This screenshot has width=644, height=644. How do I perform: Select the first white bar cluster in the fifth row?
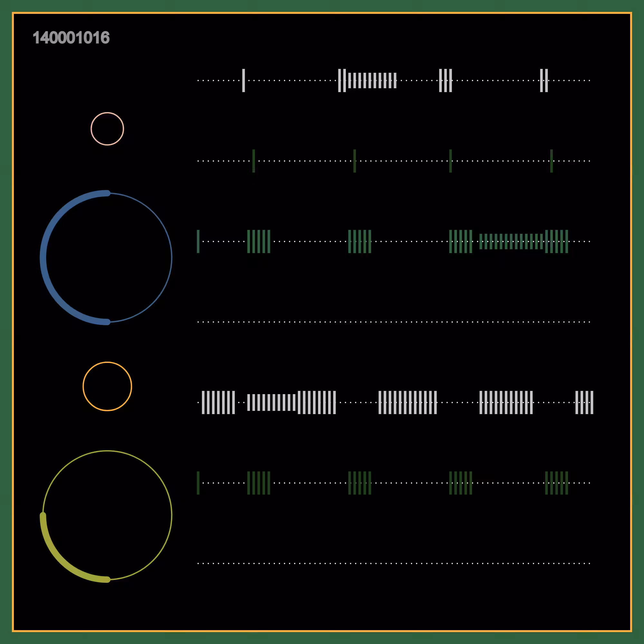[218, 402]
